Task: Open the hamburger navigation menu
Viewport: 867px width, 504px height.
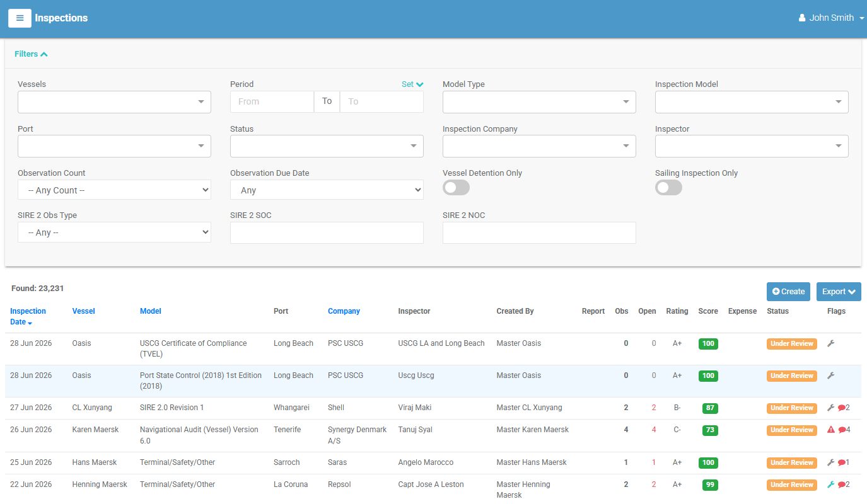Action: [x=20, y=18]
